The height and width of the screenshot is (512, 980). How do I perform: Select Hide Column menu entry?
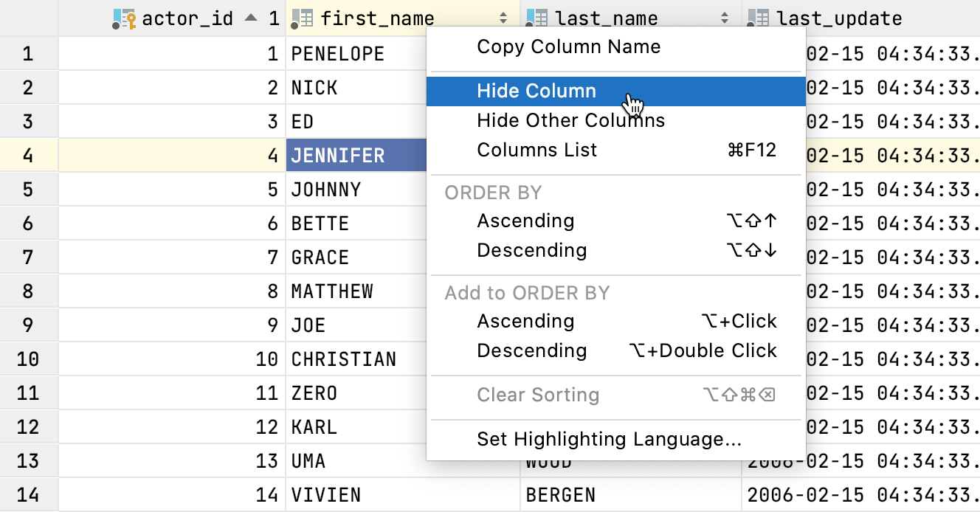(x=536, y=91)
